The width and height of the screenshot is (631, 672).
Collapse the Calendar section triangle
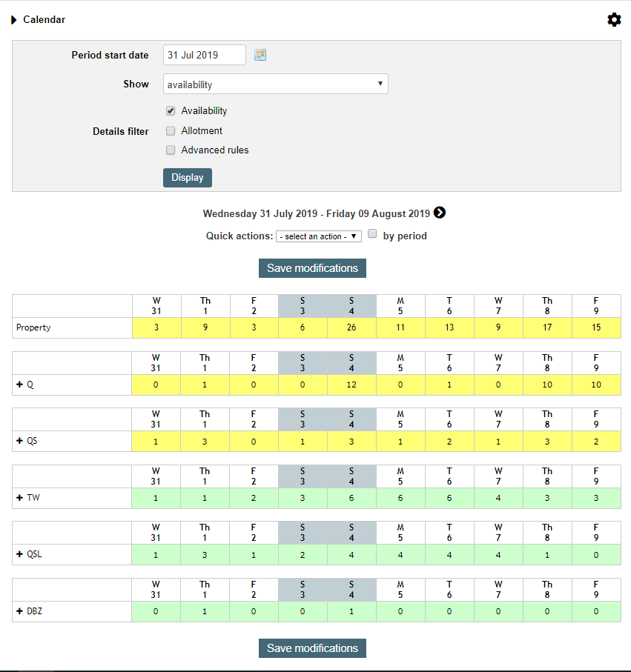14,20
